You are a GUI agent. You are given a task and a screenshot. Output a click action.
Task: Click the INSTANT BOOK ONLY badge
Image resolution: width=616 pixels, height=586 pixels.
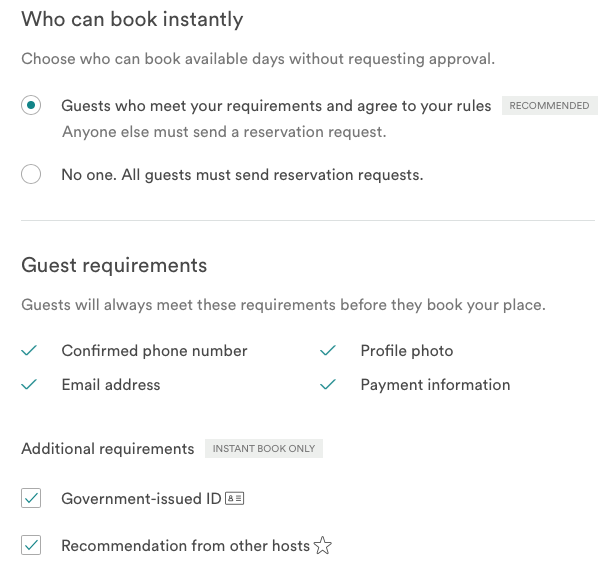point(264,449)
